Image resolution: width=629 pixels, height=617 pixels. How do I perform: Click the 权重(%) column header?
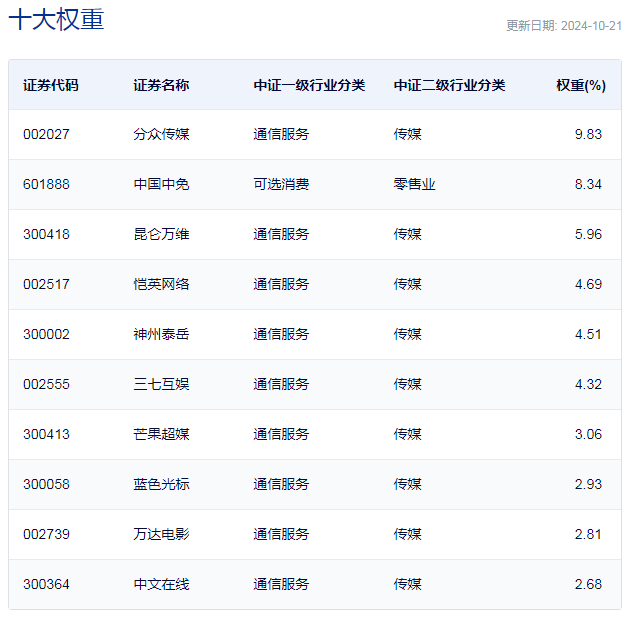click(581, 85)
